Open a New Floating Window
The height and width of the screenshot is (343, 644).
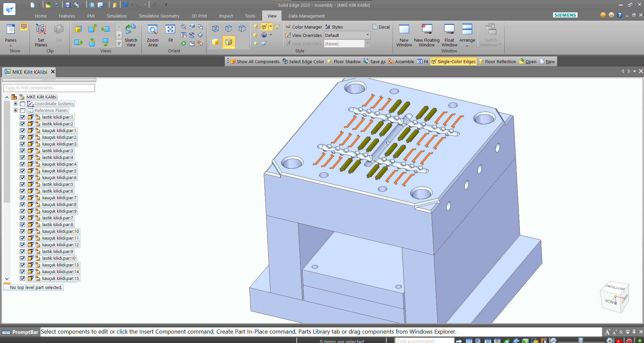coord(427,35)
